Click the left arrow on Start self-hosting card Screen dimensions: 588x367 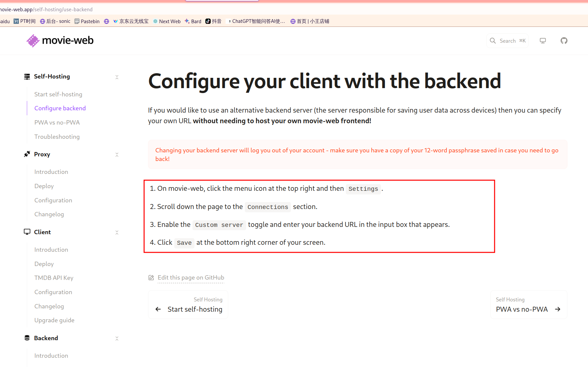(x=158, y=309)
